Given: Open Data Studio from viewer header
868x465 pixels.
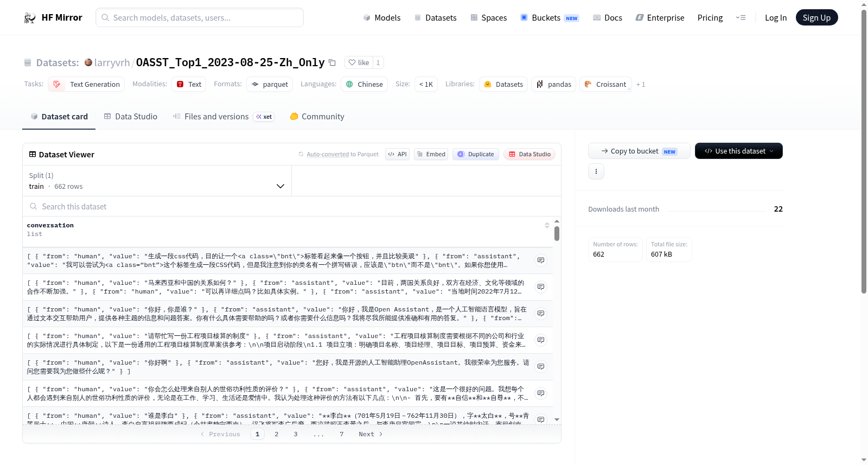Looking at the screenshot, I should point(529,154).
